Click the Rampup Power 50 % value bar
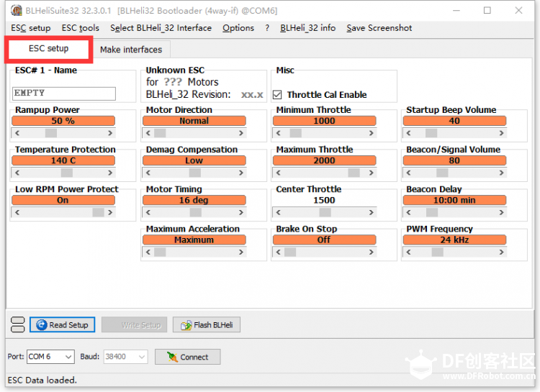This screenshot has height=392, width=540. click(x=63, y=121)
